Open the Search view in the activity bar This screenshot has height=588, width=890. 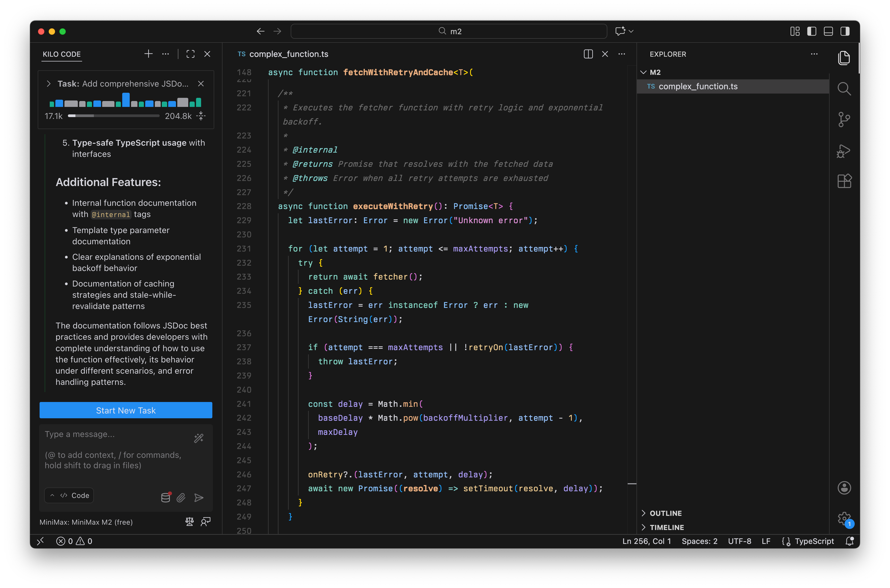tap(844, 89)
